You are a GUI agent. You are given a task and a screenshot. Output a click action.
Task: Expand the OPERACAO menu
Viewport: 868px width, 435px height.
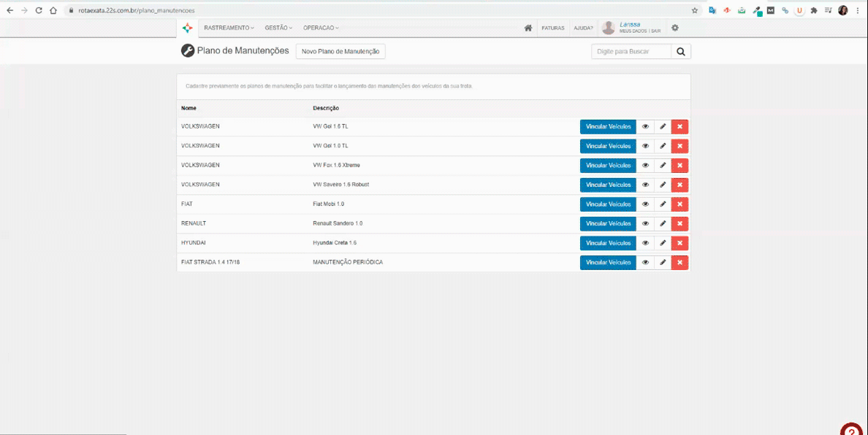point(321,28)
